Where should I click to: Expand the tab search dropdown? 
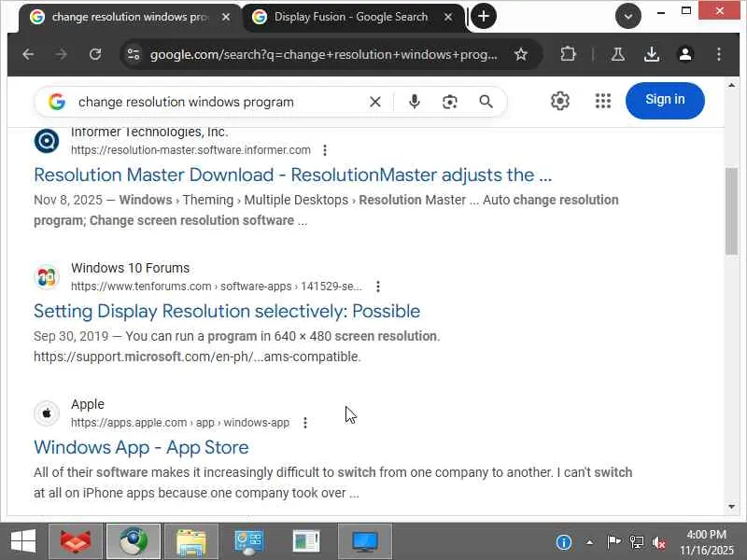click(627, 16)
